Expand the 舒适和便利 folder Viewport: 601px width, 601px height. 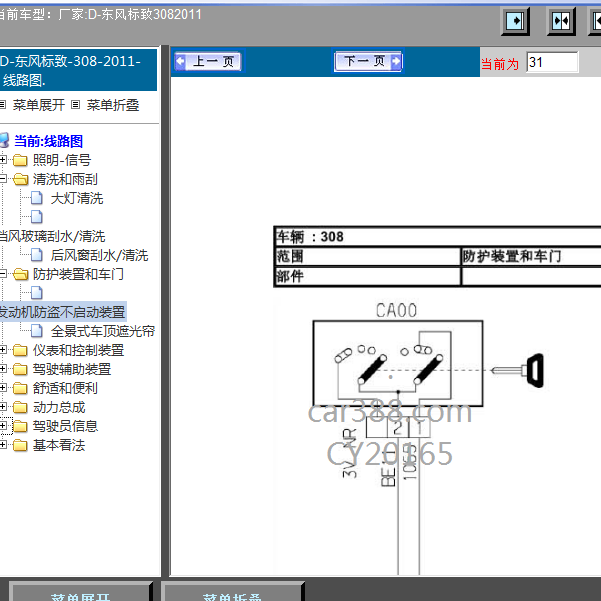(3, 388)
